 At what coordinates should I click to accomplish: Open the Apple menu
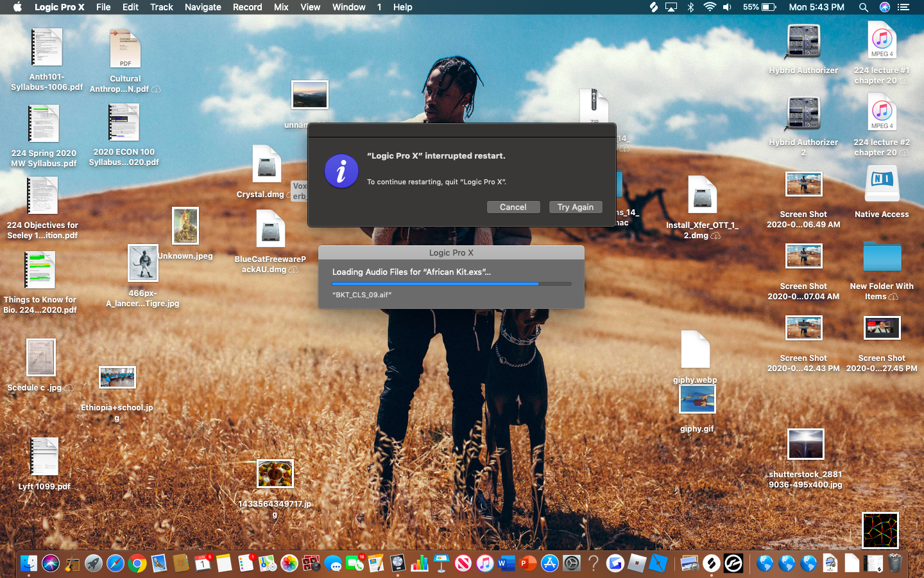[17, 7]
